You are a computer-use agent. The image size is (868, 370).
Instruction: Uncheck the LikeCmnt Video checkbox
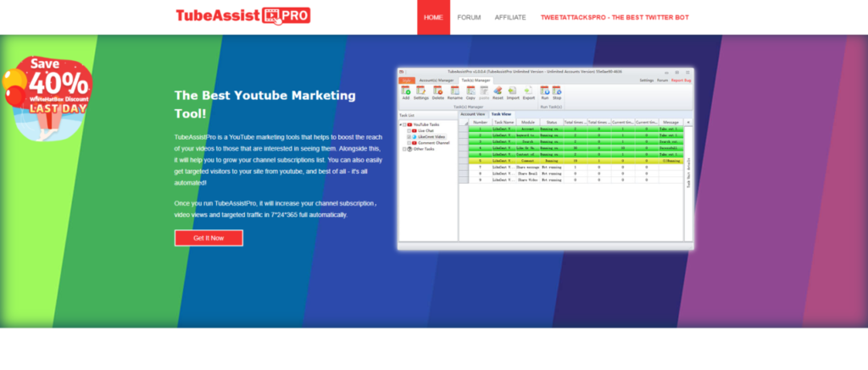pyautogui.click(x=409, y=136)
